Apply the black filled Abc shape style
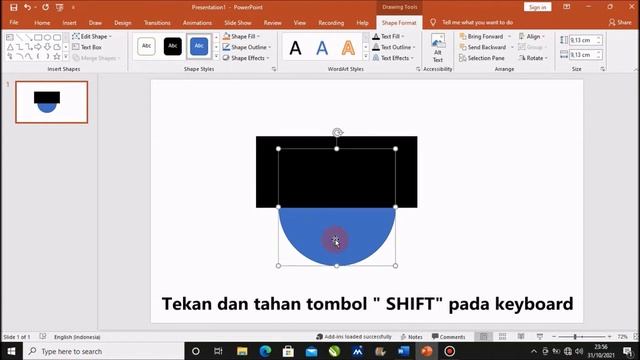The height and width of the screenshot is (360, 640). (173, 46)
